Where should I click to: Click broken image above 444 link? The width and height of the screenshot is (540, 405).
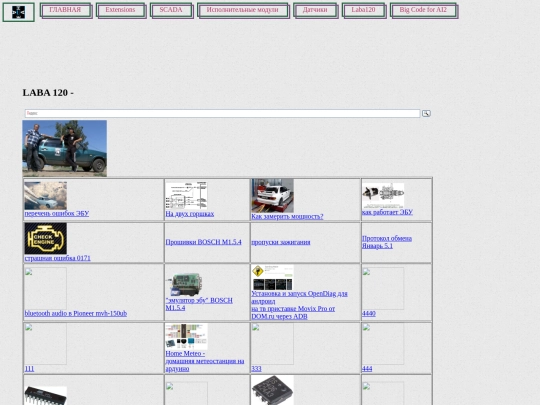383,344
